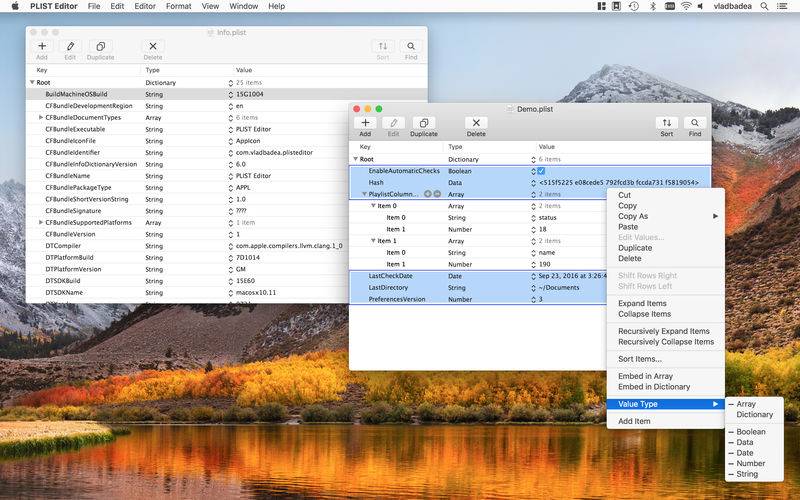Image resolution: width=800 pixels, height=500 pixels.
Task: Open the Editor menu
Action: click(x=145, y=6)
